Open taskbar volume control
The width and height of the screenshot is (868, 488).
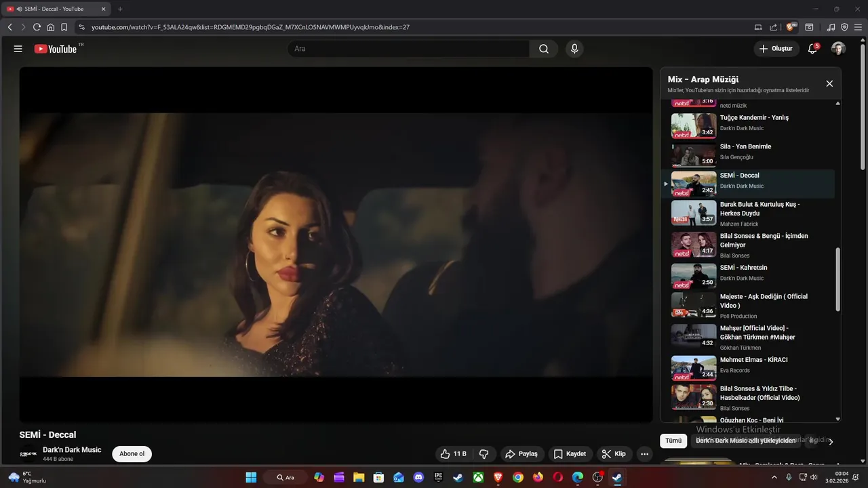815,477
